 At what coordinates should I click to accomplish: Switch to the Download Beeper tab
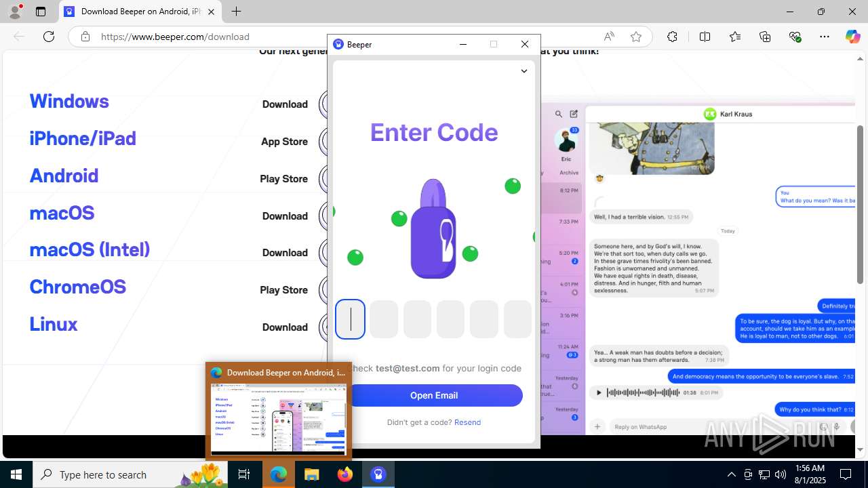140,12
